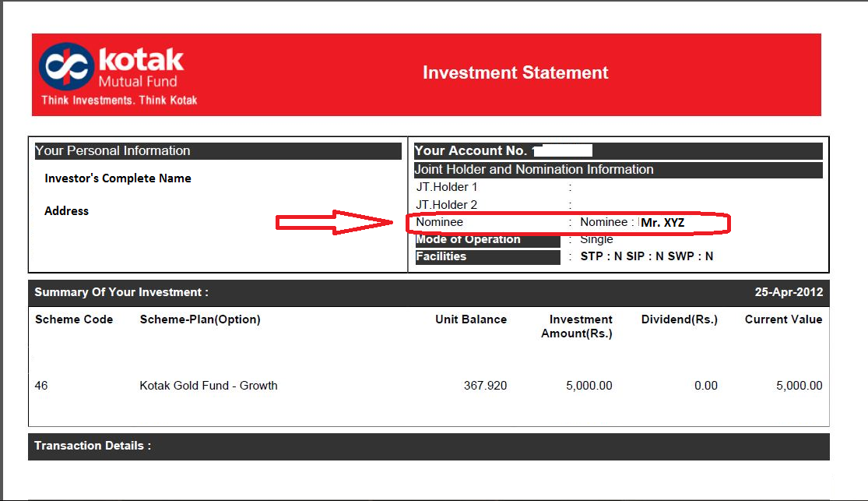This screenshot has height=501, width=868.
Task: Select the 'Your Personal Information' heading
Action: coord(112,150)
